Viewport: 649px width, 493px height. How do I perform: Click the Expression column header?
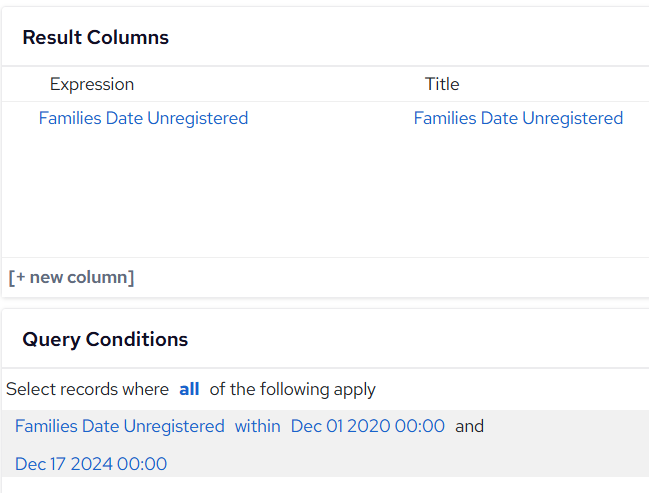pyautogui.click(x=92, y=84)
